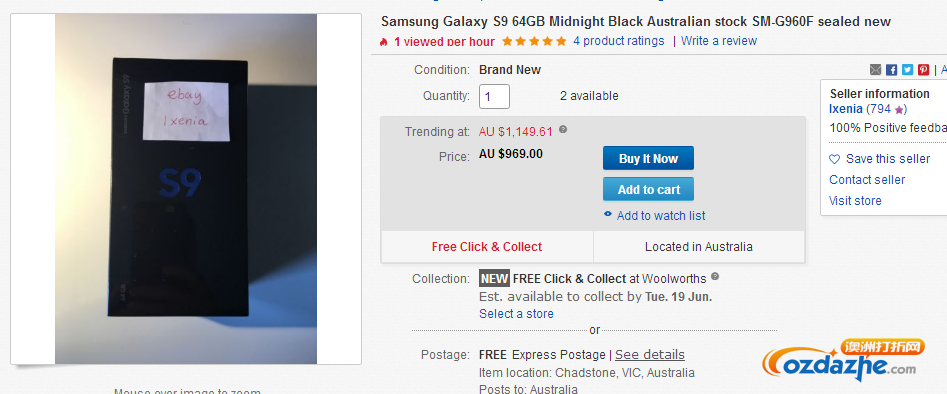This screenshot has width=947, height=394.
Task: Add the Galaxy S9 to cart
Action: (648, 189)
